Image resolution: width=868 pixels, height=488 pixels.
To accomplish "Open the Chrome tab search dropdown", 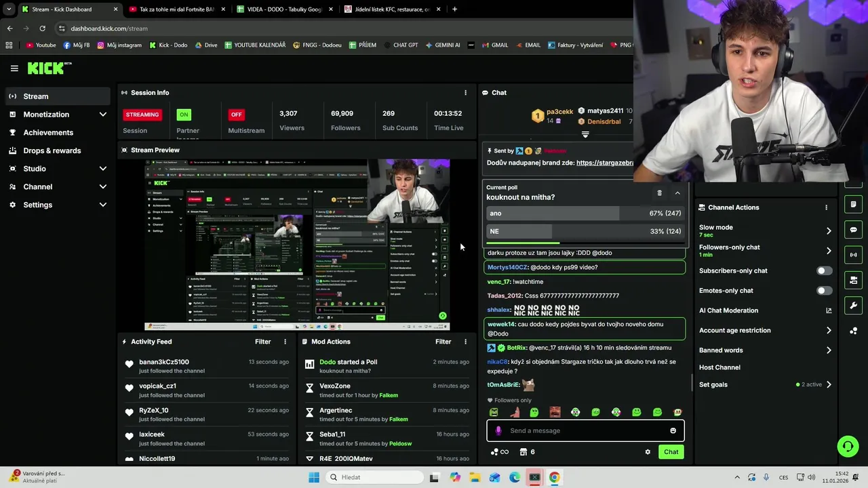I will pos(9,9).
